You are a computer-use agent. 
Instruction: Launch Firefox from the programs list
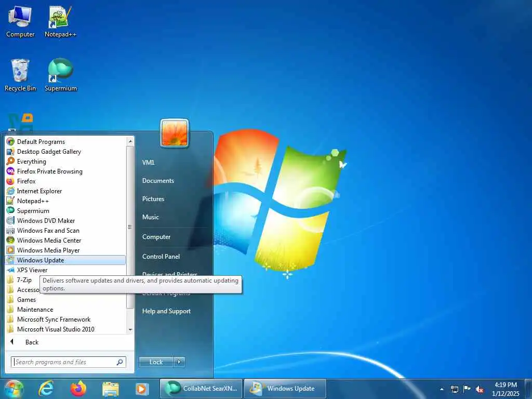[x=65, y=181]
